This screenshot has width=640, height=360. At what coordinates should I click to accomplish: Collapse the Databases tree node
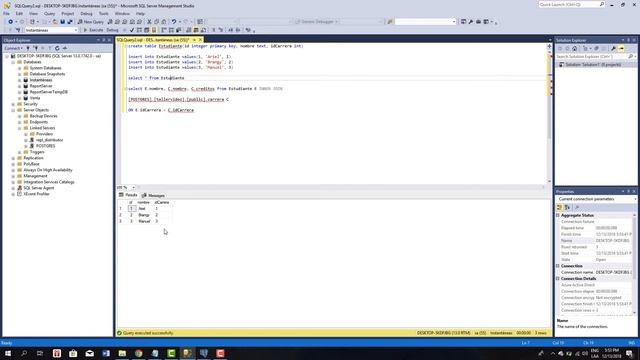[x=13, y=62]
